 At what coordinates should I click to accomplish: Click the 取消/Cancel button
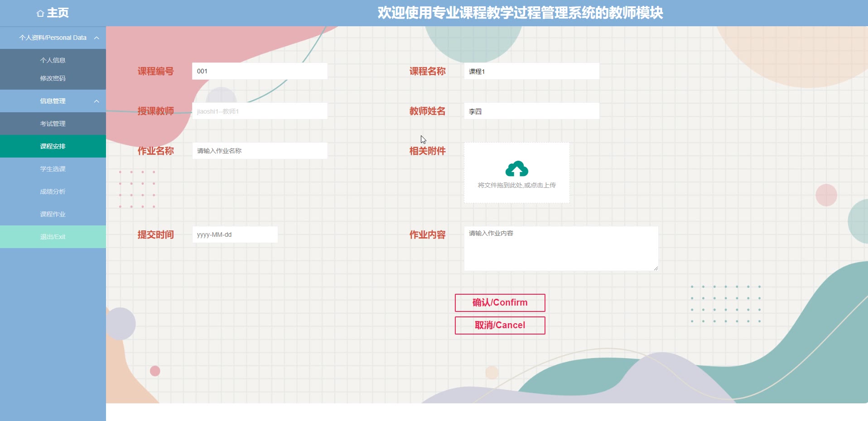[500, 325]
